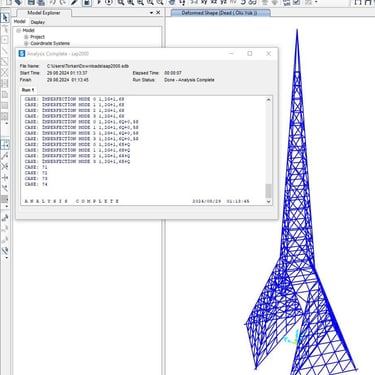Image resolution: width=375 pixels, height=375 pixels.
Task: Click the plus-shaped tool in left toolbar
Action: pos(5,177)
